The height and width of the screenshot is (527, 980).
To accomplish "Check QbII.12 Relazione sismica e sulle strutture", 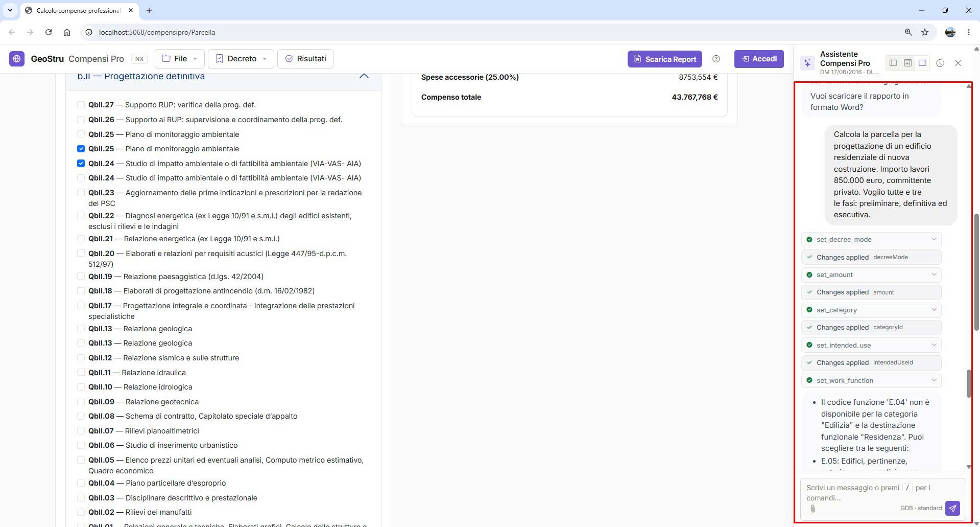I will 81,358.
